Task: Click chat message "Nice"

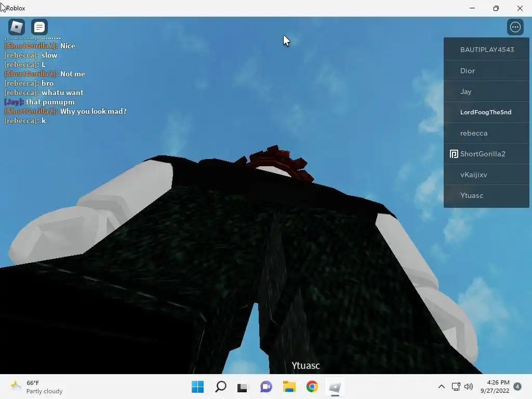Action: point(68,46)
